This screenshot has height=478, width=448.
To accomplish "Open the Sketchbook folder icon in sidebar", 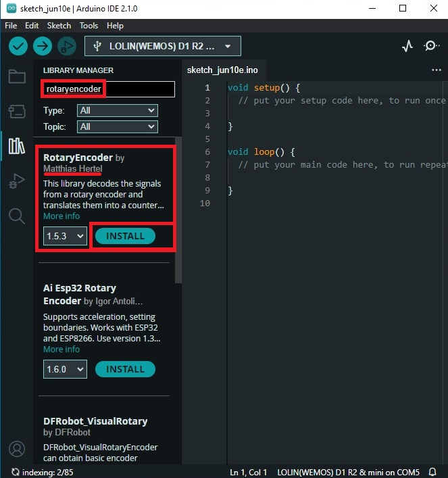I will click(x=17, y=76).
